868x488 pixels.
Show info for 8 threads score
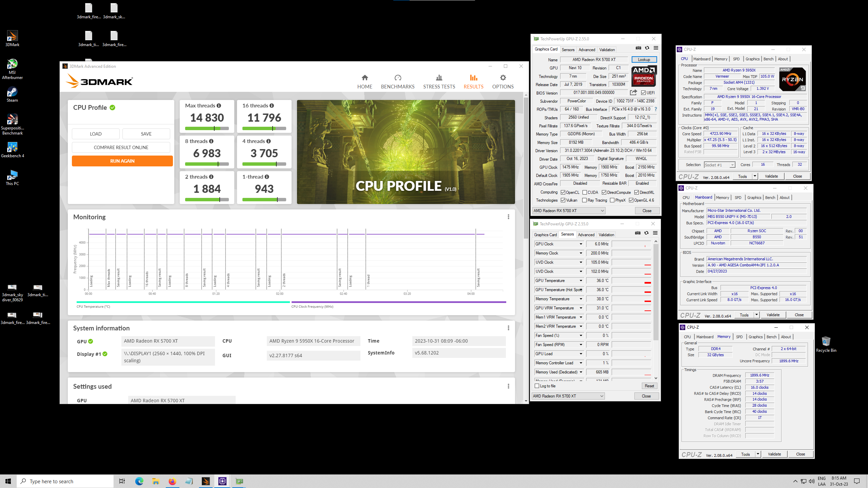(211, 141)
